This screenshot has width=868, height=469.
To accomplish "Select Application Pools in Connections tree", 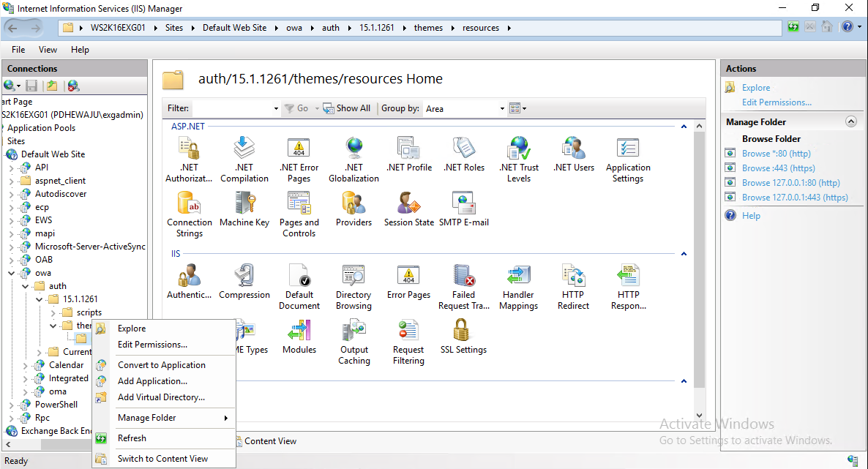I will click(x=41, y=128).
